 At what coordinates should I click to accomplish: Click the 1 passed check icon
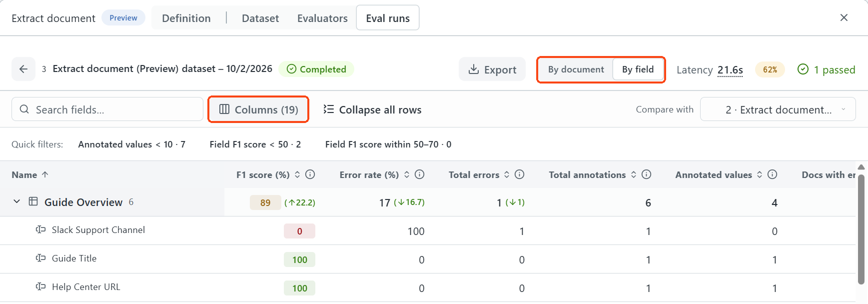tap(803, 69)
